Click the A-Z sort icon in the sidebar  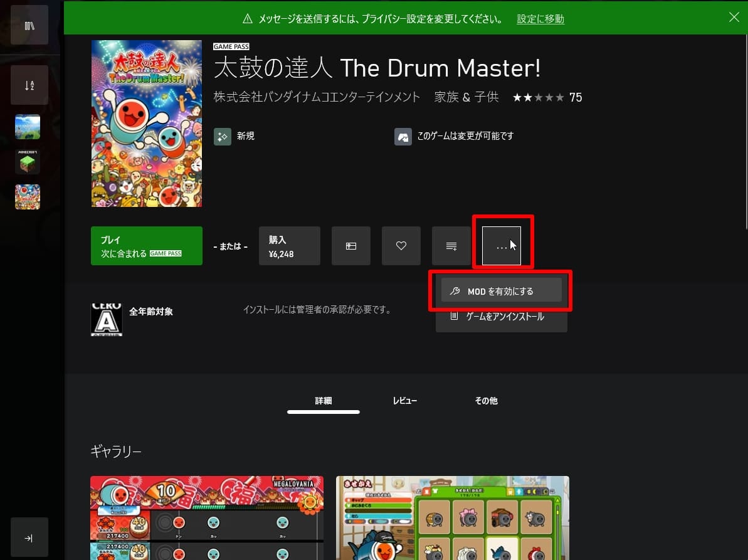[29, 85]
